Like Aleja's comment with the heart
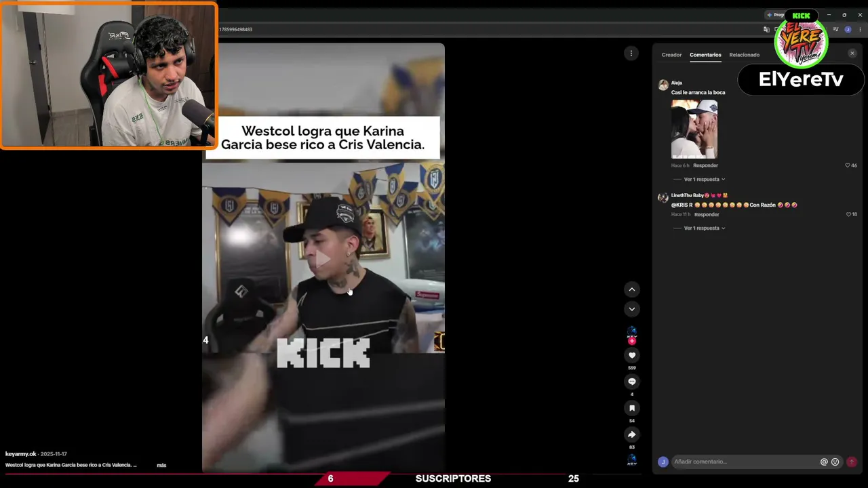Viewport: 868px width, 488px height. pos(847,165)
